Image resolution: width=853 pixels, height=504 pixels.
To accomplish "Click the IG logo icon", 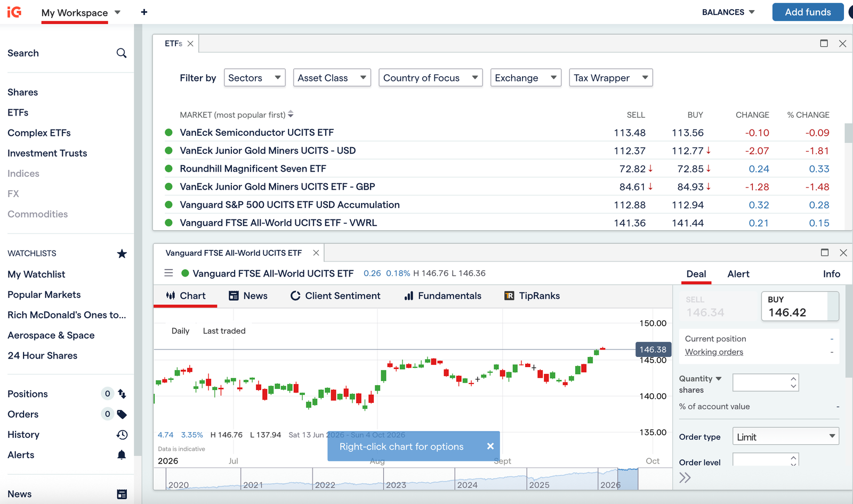I will [14, 12].
